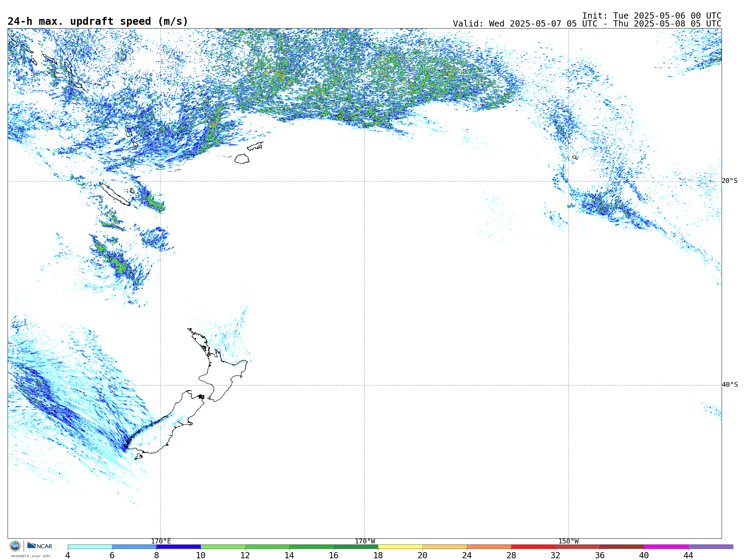Click the colorbar tick label '32'
744x560 pixels.
pos(556,555)
